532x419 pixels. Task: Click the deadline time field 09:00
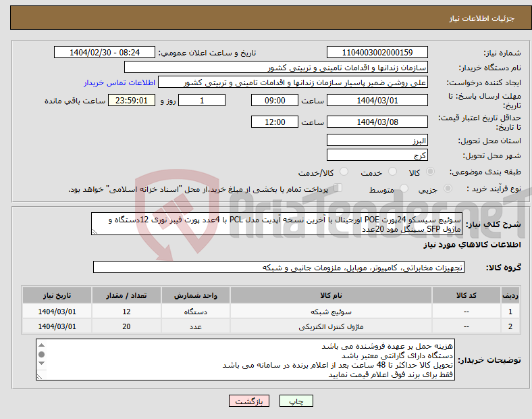275,101
